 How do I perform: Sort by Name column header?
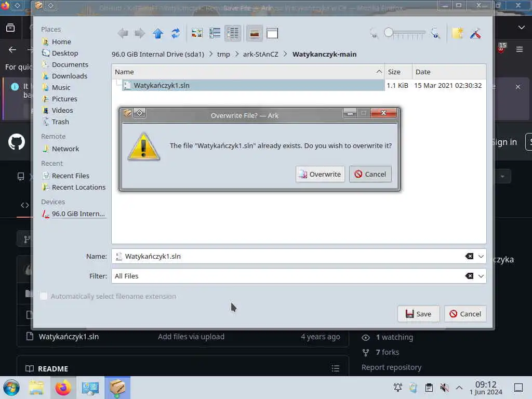coord(248,72)
